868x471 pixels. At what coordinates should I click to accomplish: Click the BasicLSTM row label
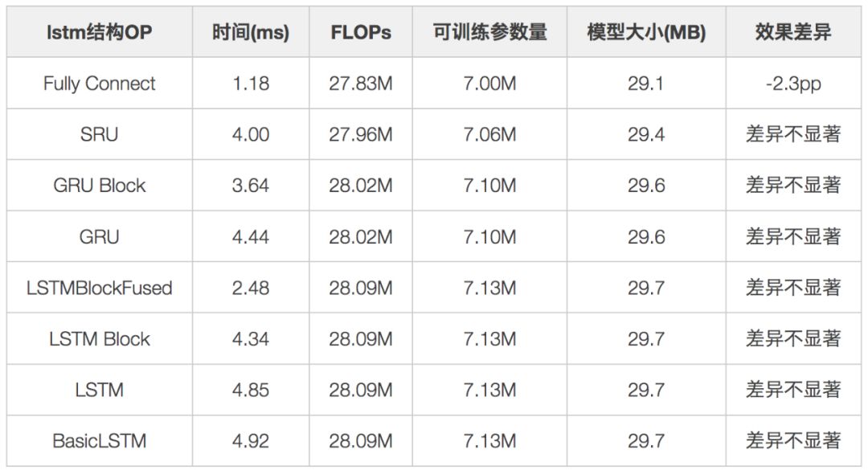click(x=99, y=441)
